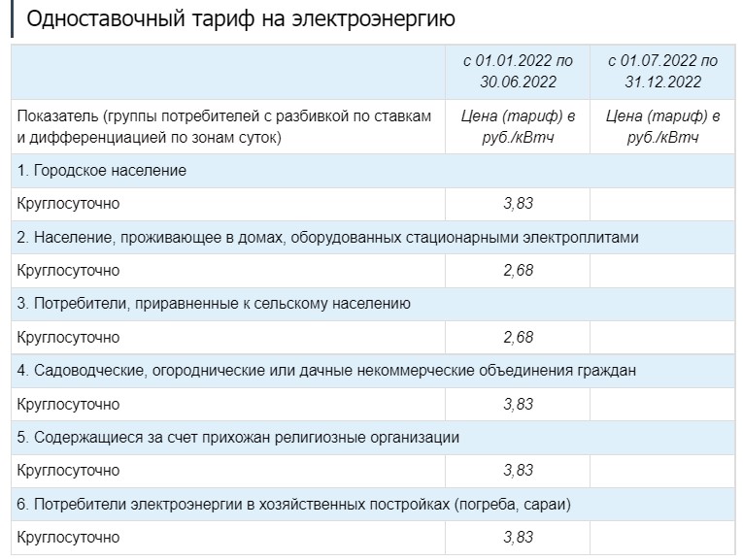Click "Круглосуточно" label under Городское население
This screenshot has width=743, height=560.
coord(68,204)
